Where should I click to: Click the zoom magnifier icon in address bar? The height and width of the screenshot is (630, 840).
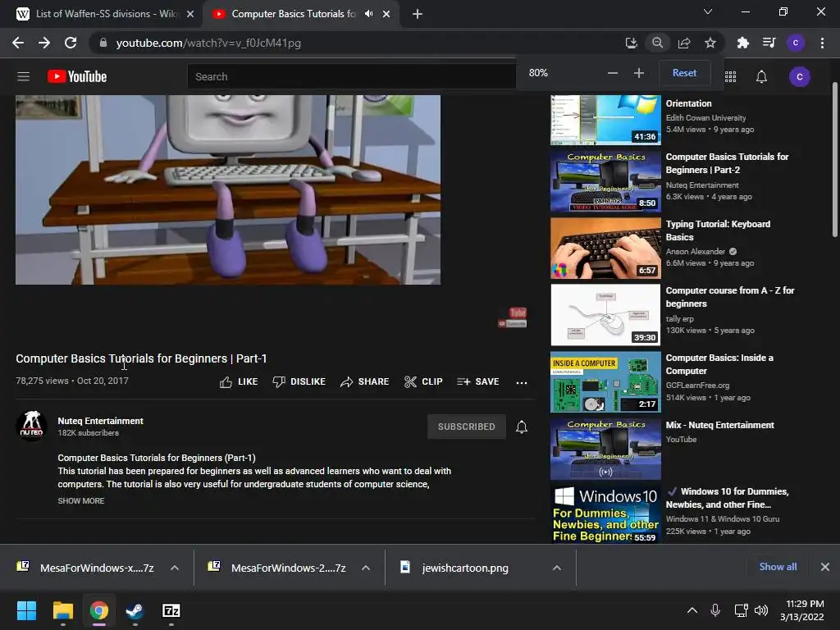(x=657, y=43)
